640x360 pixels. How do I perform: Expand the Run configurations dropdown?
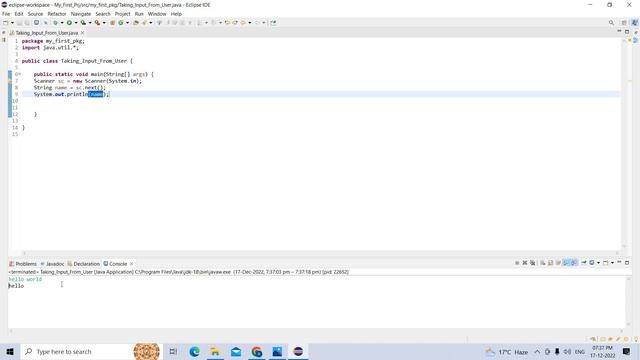76,23
